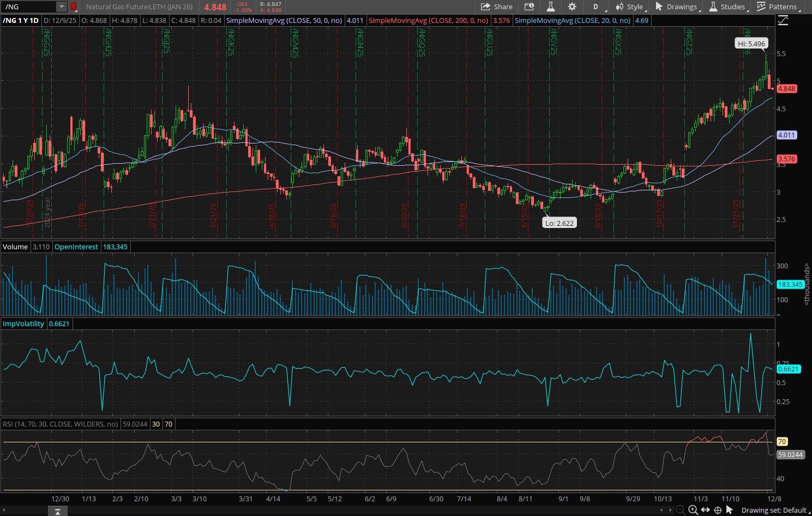Viewport: 812px width, 516px height.
Task: Click the beaker quick-analysis icon beside the gear
Action: [550, 7]
